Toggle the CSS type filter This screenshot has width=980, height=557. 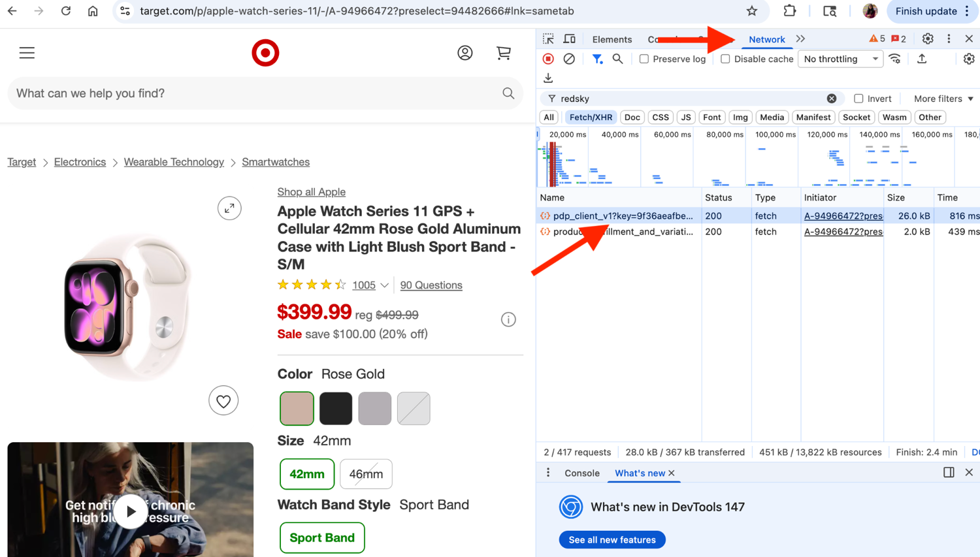click(661, 118)
